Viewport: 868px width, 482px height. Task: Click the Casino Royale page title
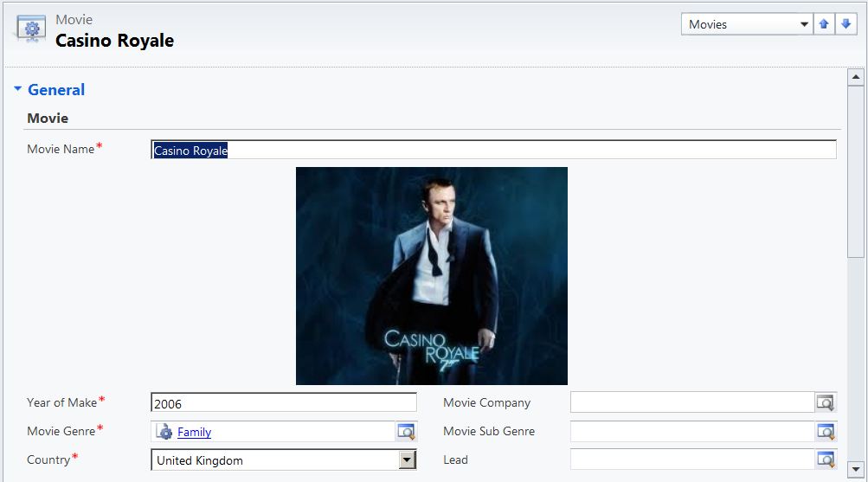click(x=114, y=41)
